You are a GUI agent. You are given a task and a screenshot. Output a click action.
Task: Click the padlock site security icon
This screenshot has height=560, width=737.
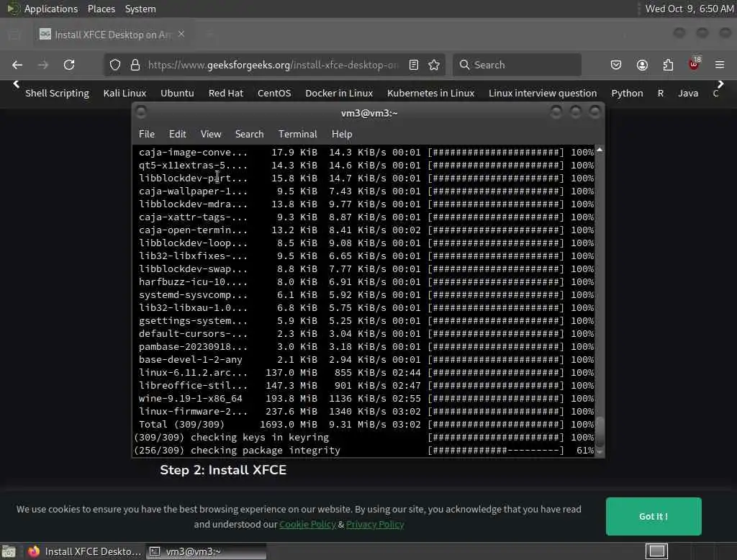(135, 65)
